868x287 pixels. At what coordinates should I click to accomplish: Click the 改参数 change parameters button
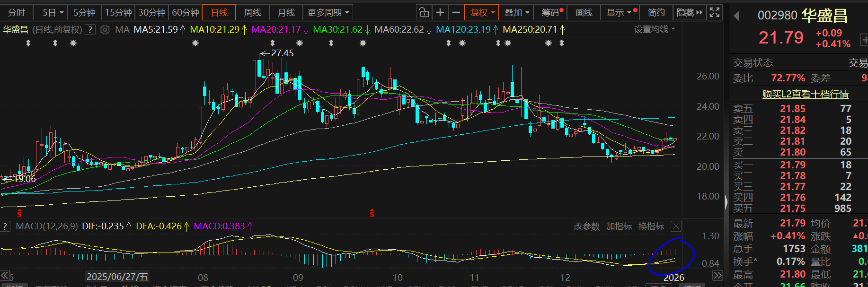click(587, 226)
